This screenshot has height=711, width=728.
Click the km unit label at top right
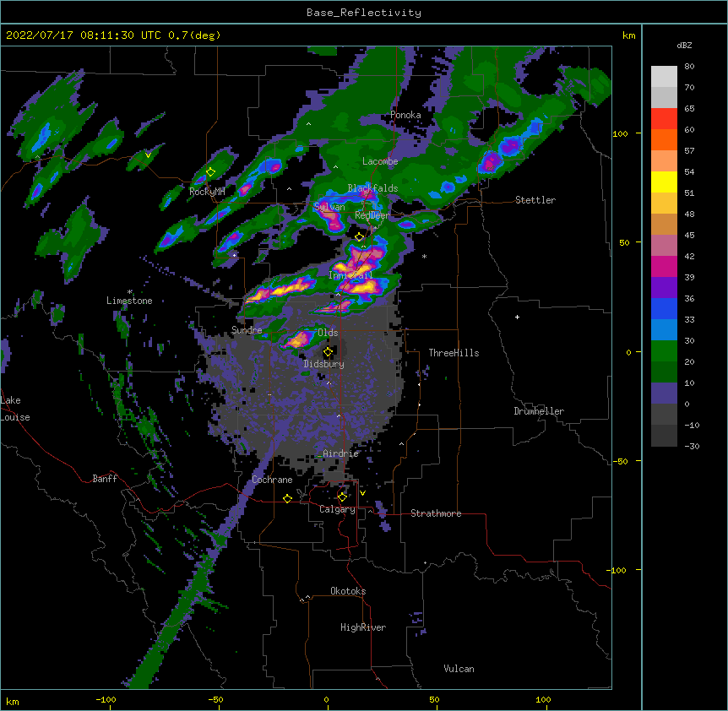pos(628,35)
